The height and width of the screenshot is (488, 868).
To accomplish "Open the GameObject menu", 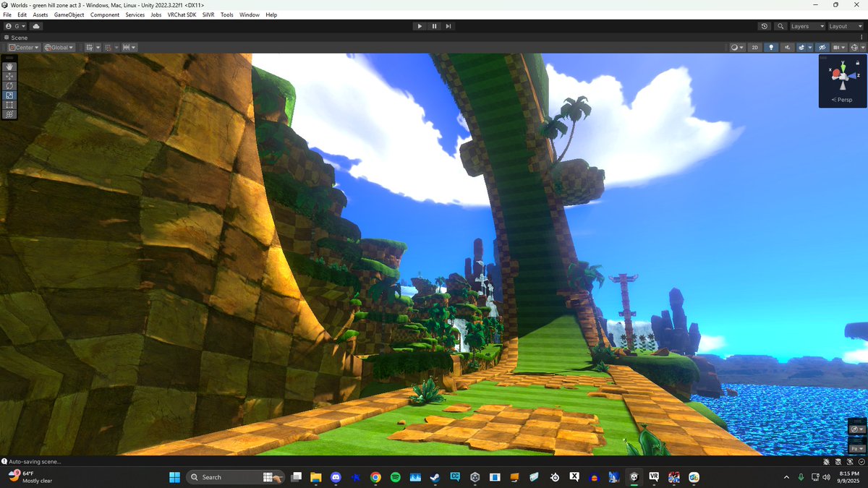I will pyautogui.click(x=69, y=14).
